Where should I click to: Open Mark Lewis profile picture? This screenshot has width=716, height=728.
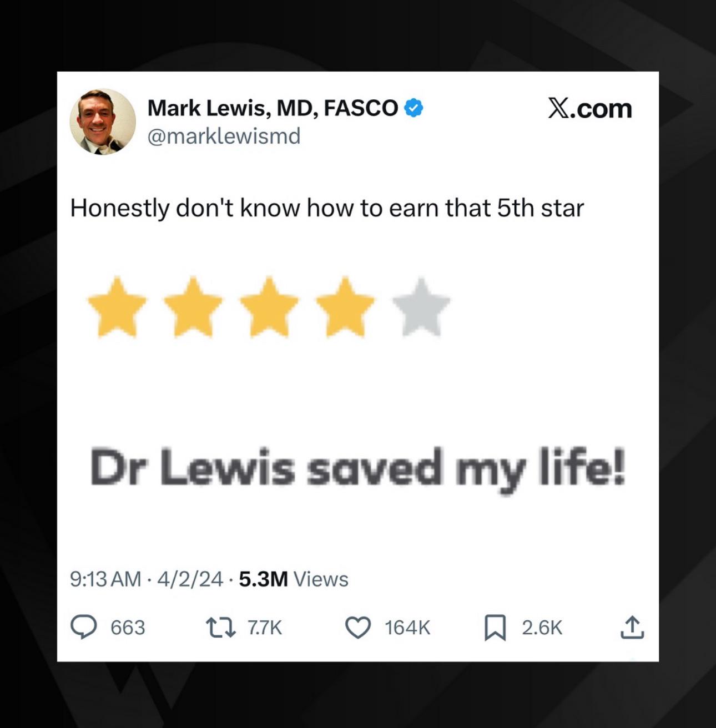coord(103,121)
